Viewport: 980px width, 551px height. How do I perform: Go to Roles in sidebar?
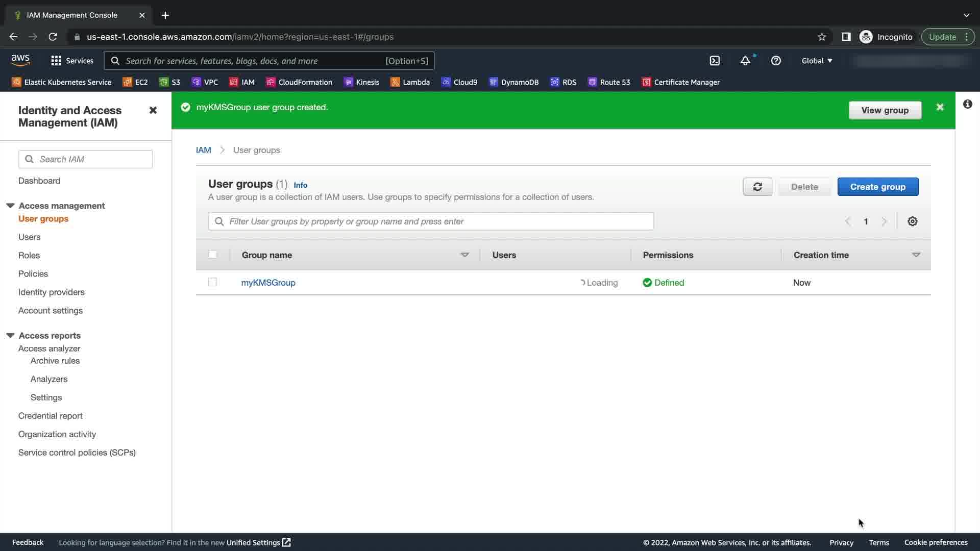29,255
